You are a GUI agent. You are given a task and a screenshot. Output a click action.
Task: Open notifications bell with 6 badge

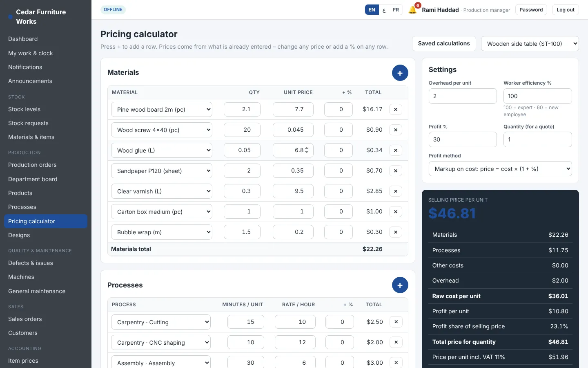pos(413,9)
